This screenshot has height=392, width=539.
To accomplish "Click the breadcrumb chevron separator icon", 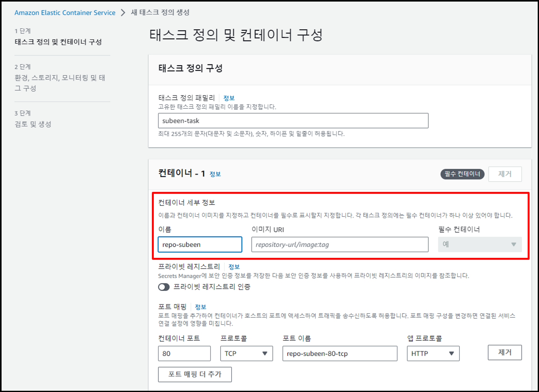I will point(123,13).
